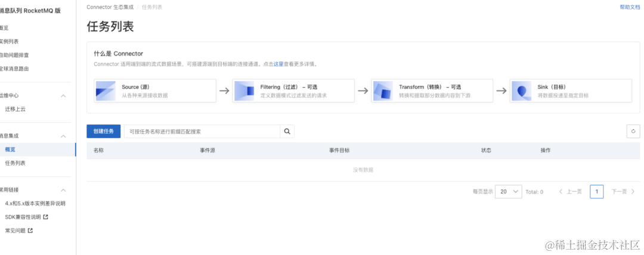Click the 任务列表 breadcrumb
644x255 pixels.
pyautogui.click(x=152, y=7)
